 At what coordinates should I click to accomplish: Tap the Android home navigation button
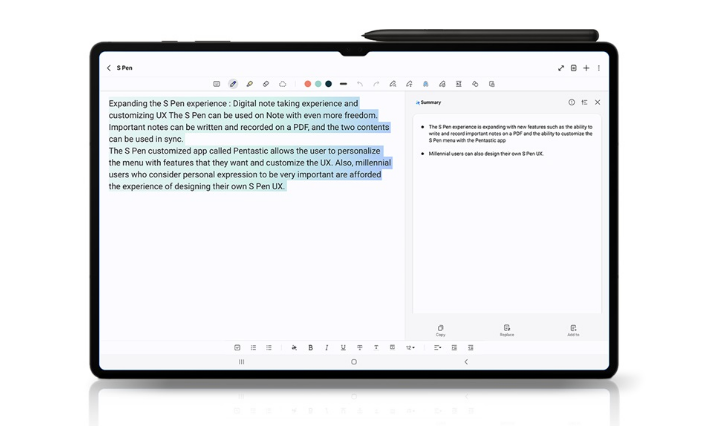click(354, 362)
